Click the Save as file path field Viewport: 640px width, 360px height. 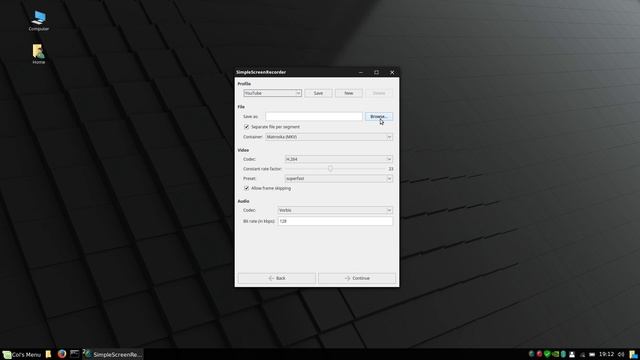[x=313, y=116]
